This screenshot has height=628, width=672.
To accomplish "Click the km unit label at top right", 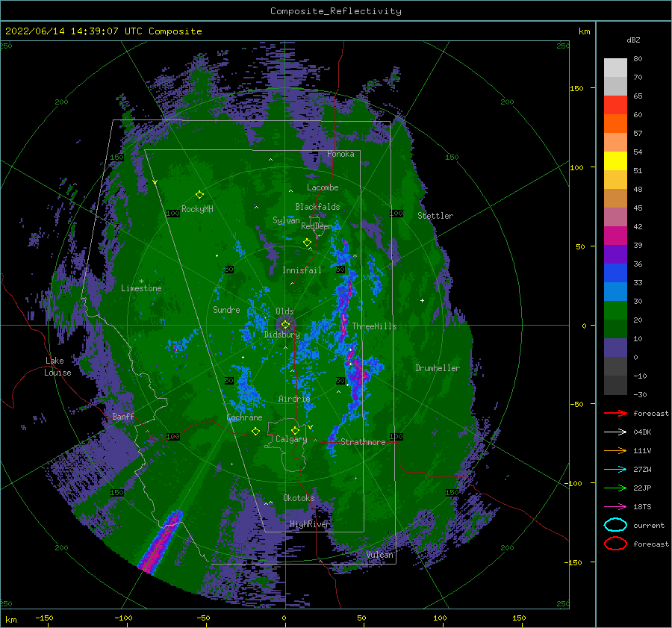I will point(584,31).
